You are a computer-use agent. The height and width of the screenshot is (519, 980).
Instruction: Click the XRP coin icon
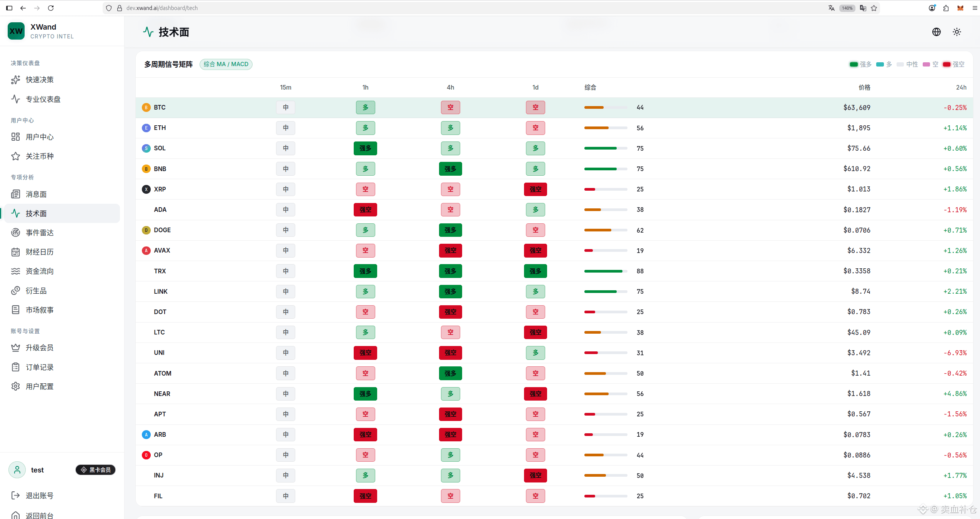[x=146, y=189]
